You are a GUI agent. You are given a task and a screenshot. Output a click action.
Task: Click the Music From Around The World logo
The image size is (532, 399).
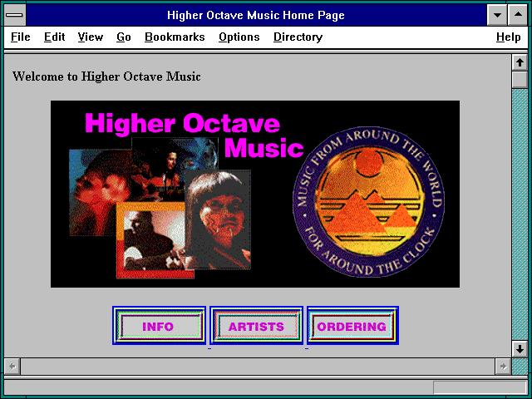coord(369,202)
